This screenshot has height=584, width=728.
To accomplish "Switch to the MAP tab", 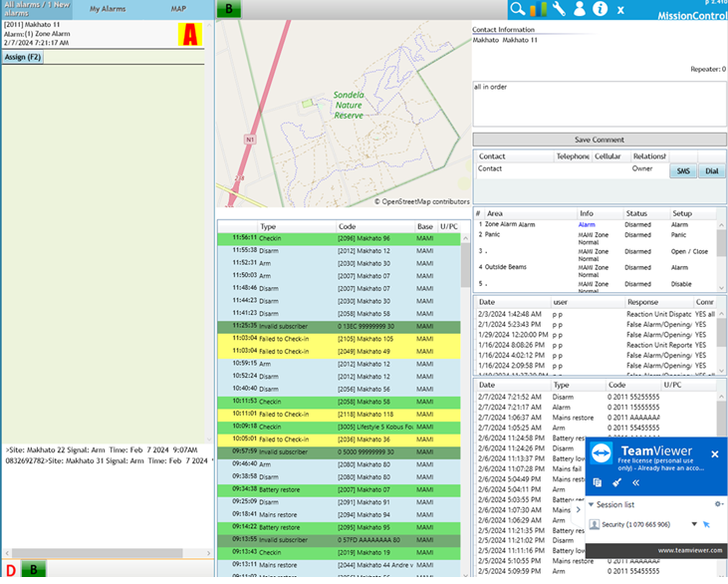I will pyautogui.click(x=178, y=8).
